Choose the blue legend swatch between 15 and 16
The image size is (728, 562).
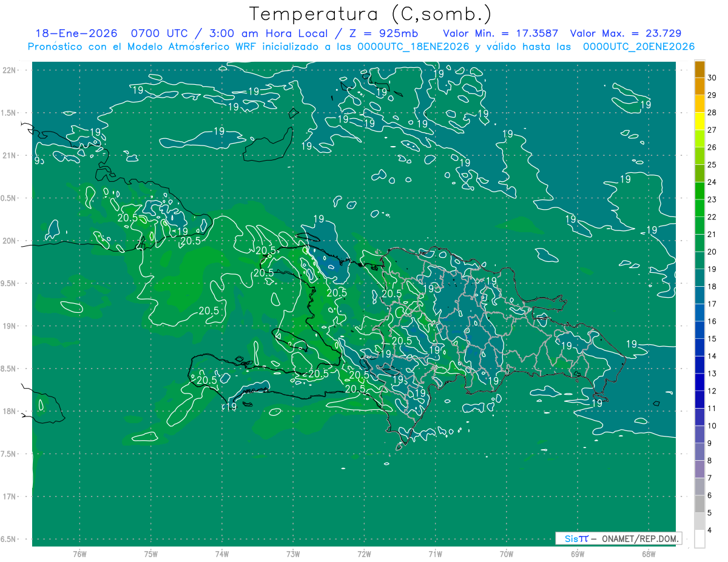(699, 330)
